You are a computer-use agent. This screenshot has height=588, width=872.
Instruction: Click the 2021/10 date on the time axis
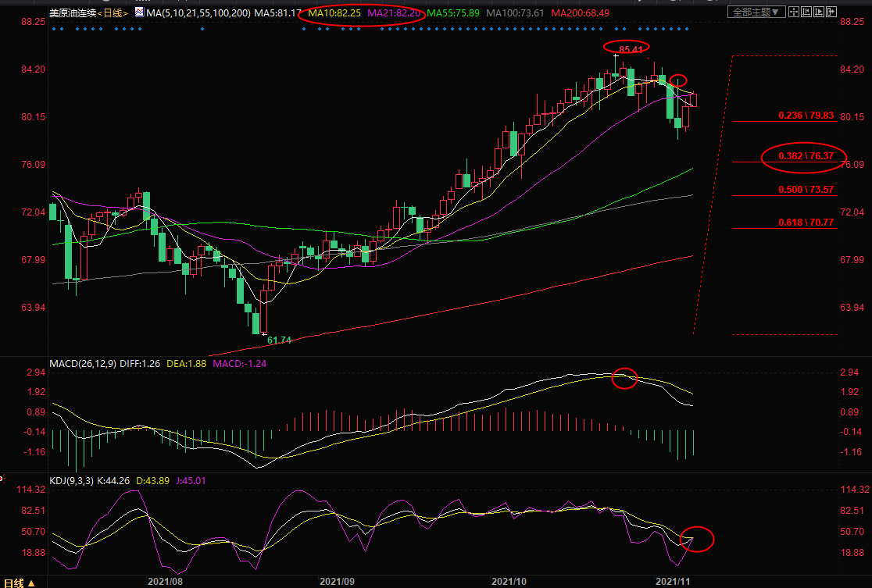pyautogui.click(x=509, y=582)
